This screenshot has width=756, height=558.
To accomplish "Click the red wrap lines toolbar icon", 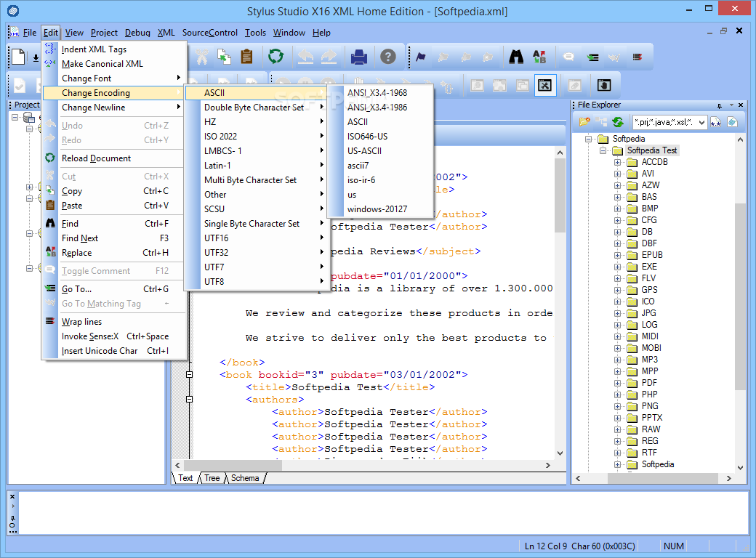I will [x=638, y=57].
